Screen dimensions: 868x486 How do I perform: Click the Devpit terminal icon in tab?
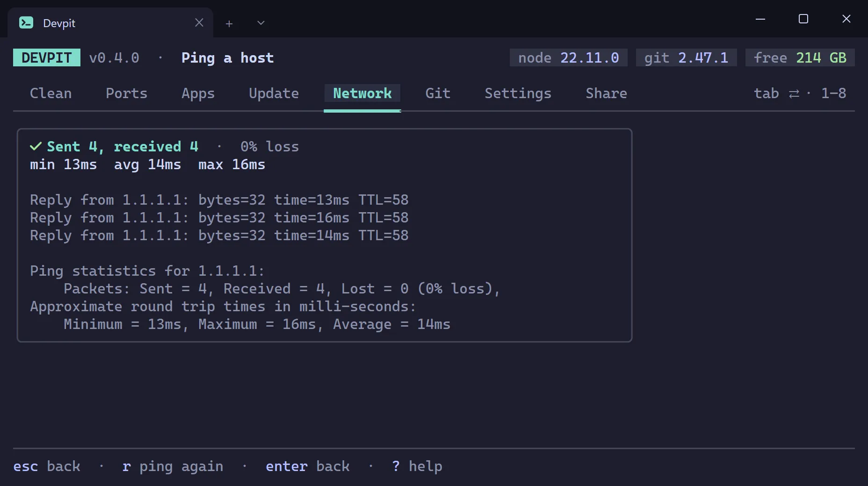[x=26, y=22]
